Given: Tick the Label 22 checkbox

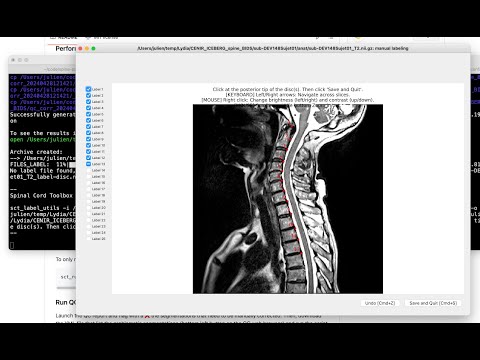Looking at the screenshot, I should coord(88,220).
